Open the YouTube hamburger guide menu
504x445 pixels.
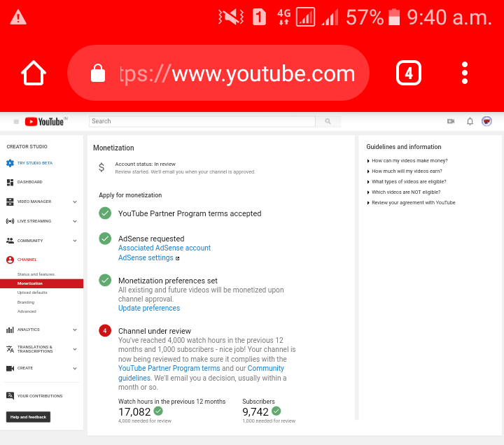(x=16, y=122)
